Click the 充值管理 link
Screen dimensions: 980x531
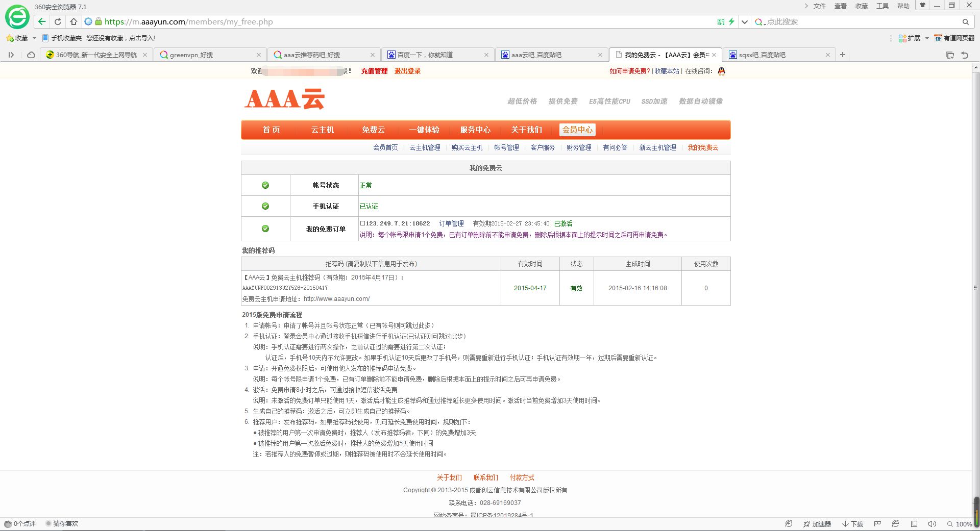click(374, 71)
